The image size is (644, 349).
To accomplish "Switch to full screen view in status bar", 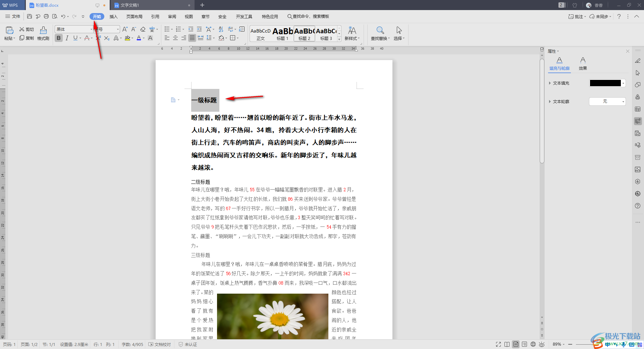I will [498, 344].
